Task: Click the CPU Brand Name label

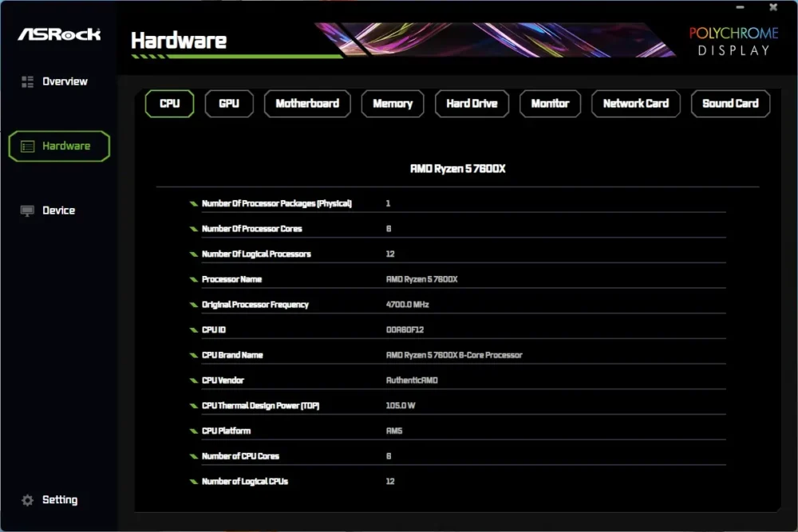Action: 232,355
